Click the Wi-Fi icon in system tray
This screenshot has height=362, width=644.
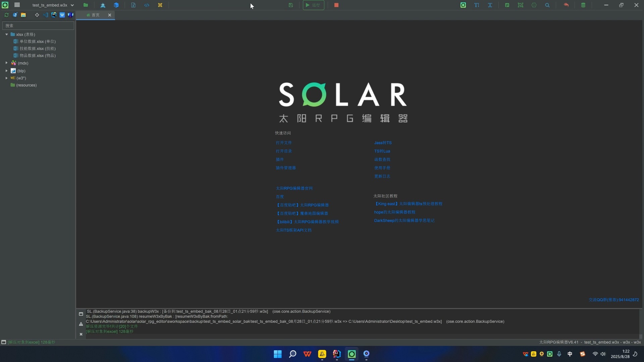[x=595, y=354]
